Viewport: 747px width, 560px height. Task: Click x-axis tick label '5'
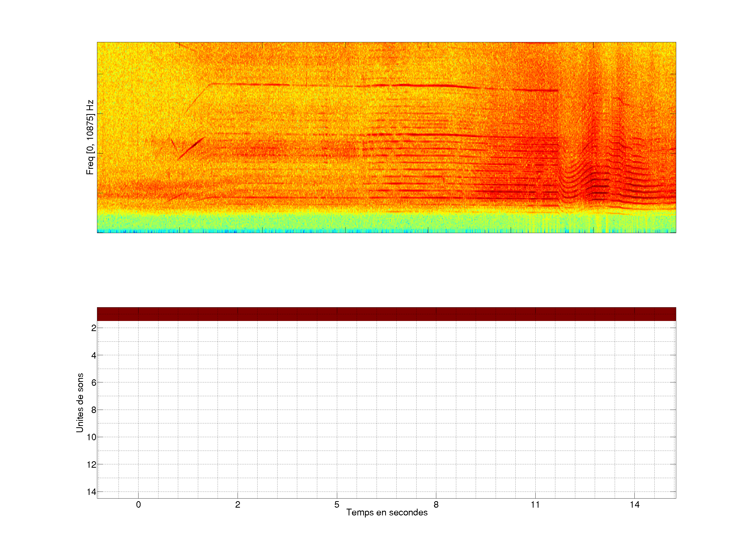[x=337, y=505]
